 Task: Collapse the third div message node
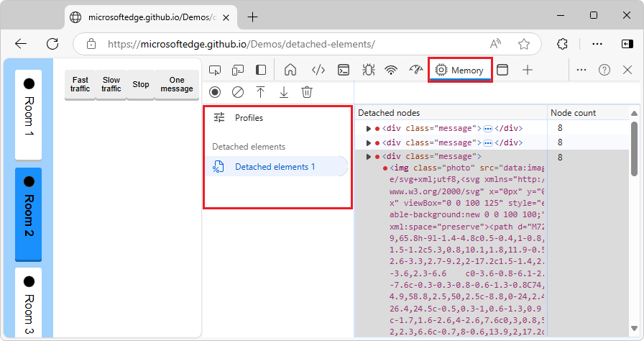point(369,157)
